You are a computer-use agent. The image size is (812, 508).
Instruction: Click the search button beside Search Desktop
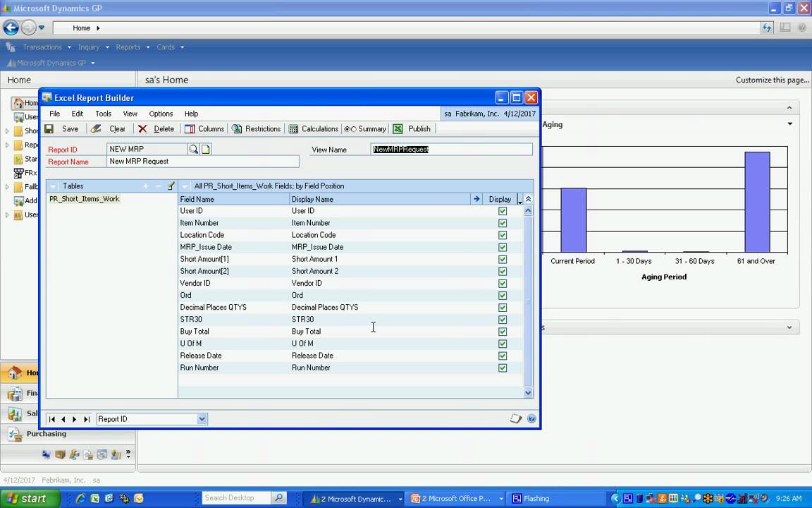click(x=278, y=497)
